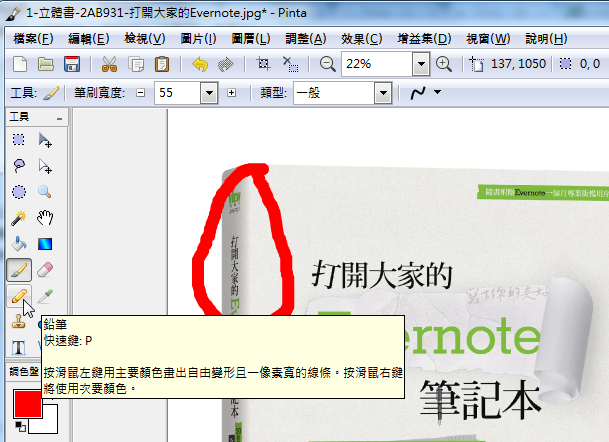Click the Cut scissors icon

coord(110,64)
